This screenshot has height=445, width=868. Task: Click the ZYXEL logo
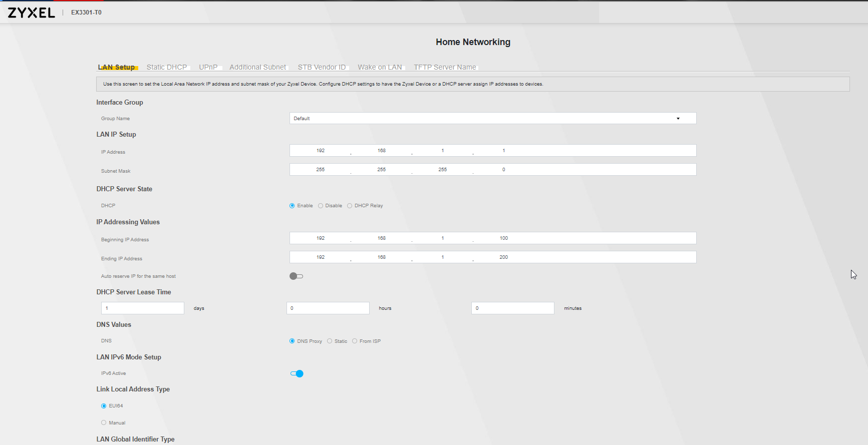click(32, 13)
